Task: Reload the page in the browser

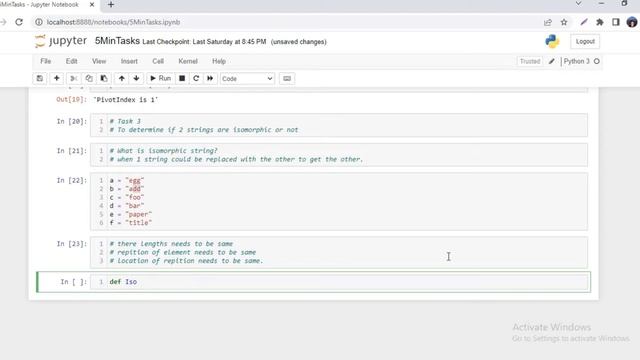Action: [x=19, y=22]
